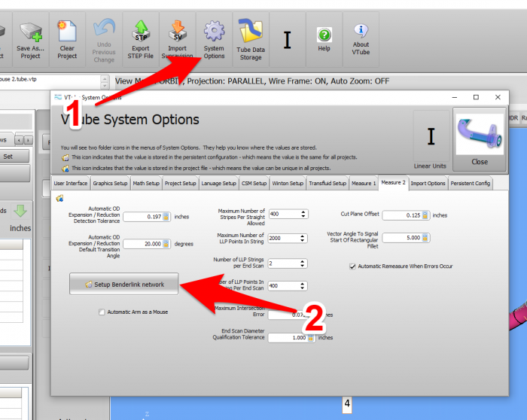This screenshot has height=420, width=527.
Task: Select the Measure 2 tab
Action: click(393, 183)
